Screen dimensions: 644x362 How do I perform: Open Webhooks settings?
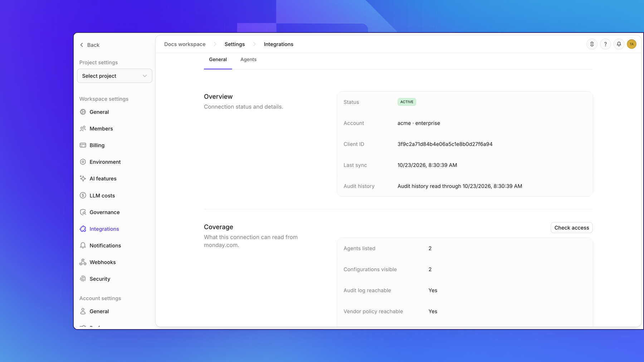pyautogui.click(x=103, y=262)
